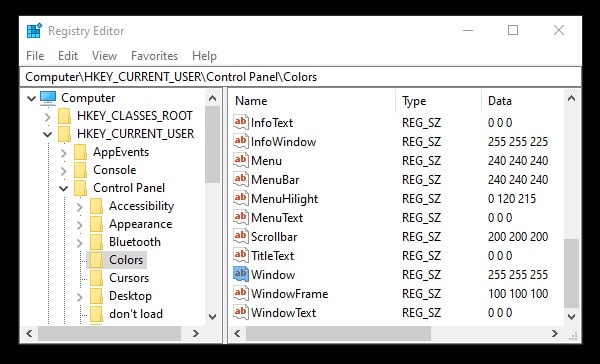Image resolution: width=600 pixels, height=364 pixels.
Task: Click the tree pane scroll up arrow
Action: tap(212, 98)
